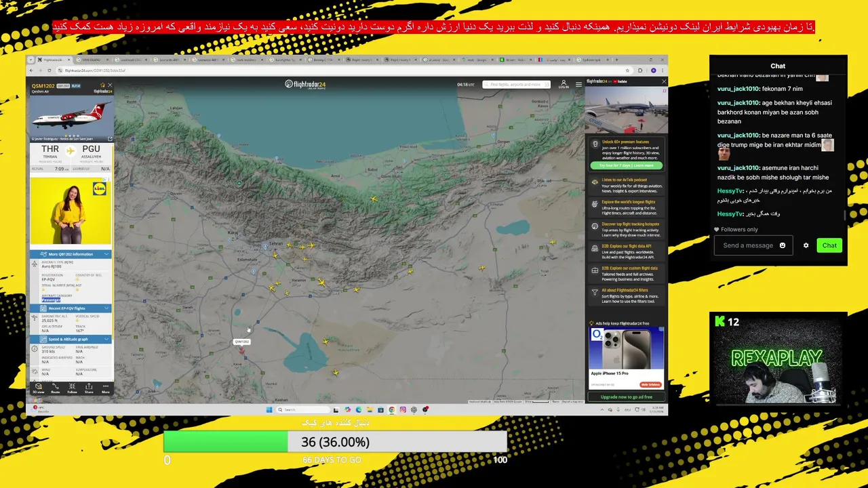Open Listen to our AvTalk podcast card
The width and height of the screenshot is (868, 488).
(x=626, y=185)
